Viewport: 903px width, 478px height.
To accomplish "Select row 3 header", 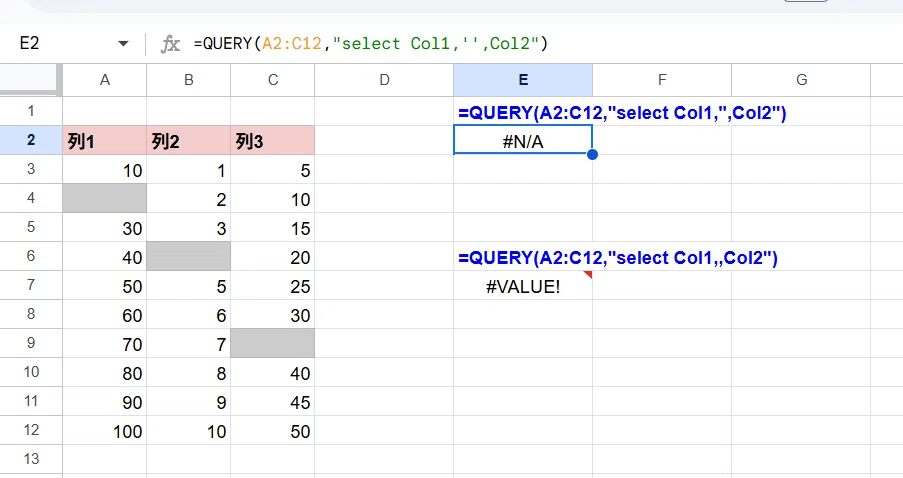I will (x=31, y=169).
